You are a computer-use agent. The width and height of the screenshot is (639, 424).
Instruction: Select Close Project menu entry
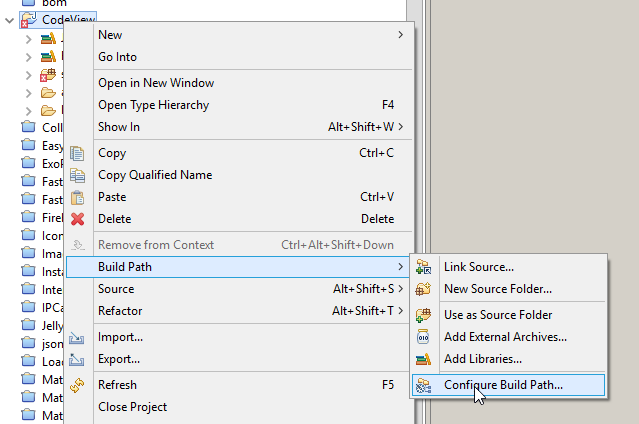(x=132, y=407)
